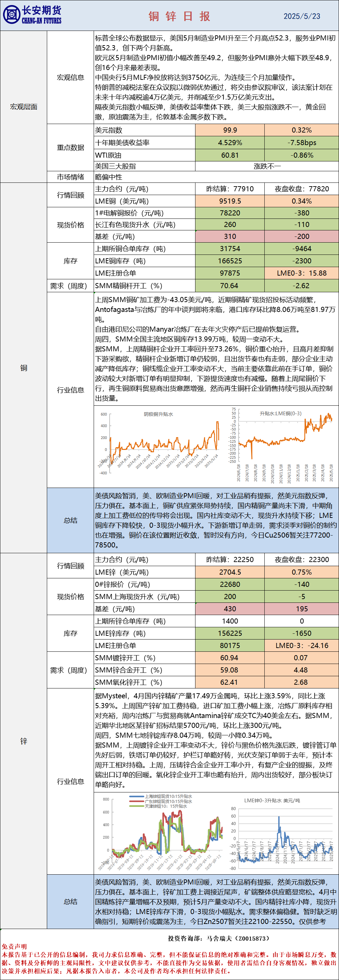Screen dimensions: 339x980
Task: Select the -7.58bps cell
Action: coord(302,143)
